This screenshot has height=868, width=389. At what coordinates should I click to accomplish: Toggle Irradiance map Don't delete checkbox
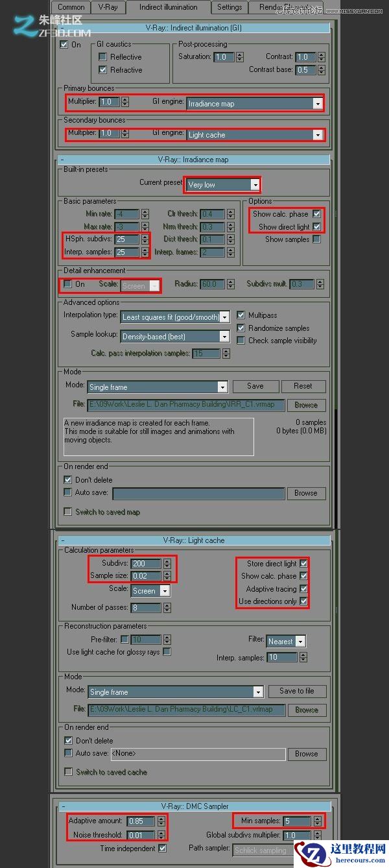pos(67,480)
